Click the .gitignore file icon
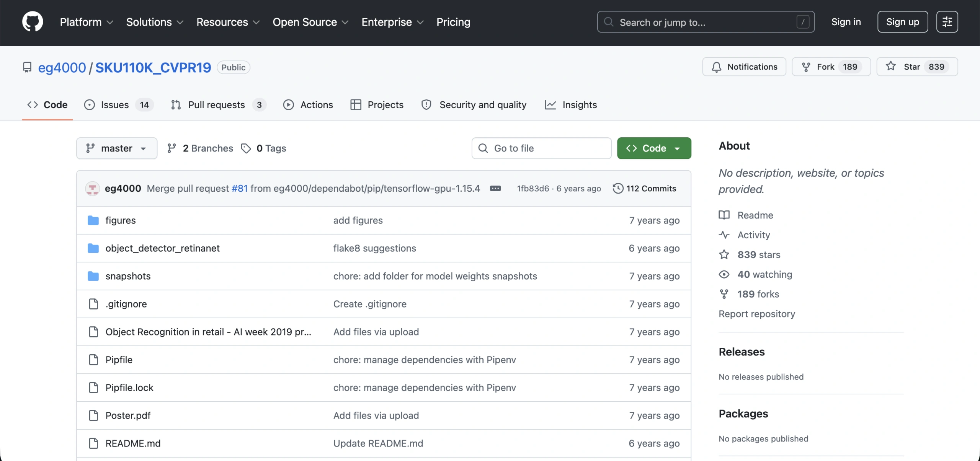 [x=93, y=304]
